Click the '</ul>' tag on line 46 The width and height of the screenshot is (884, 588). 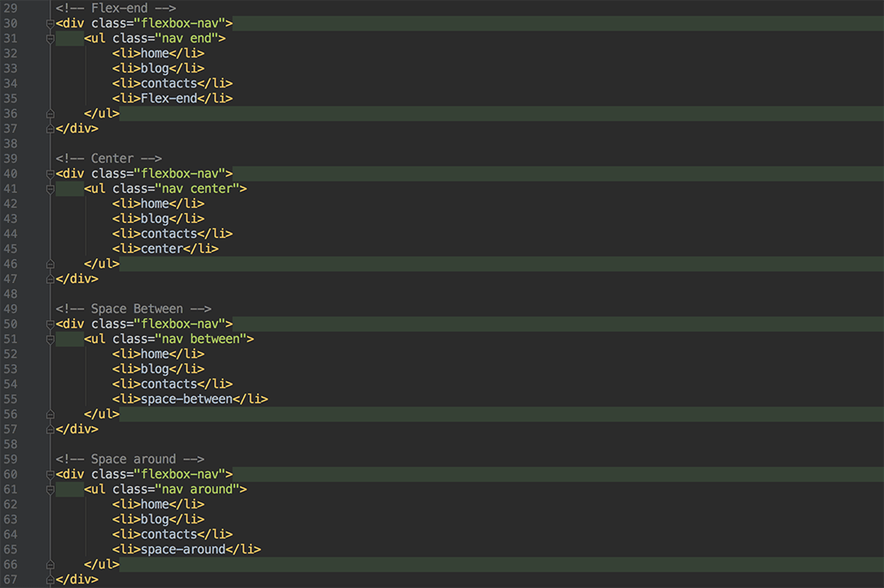tap(102, 263)
